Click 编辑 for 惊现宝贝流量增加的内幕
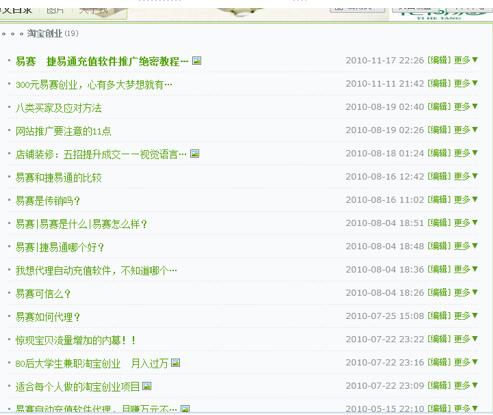Viewport: 493px width, 415px height. (x=439, y=339)
